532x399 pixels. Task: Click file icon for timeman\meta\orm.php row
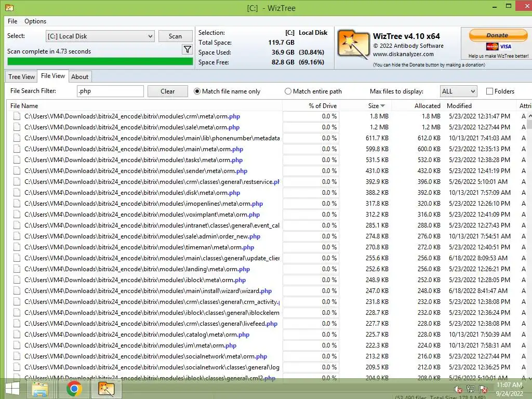(x=17, y=247)
